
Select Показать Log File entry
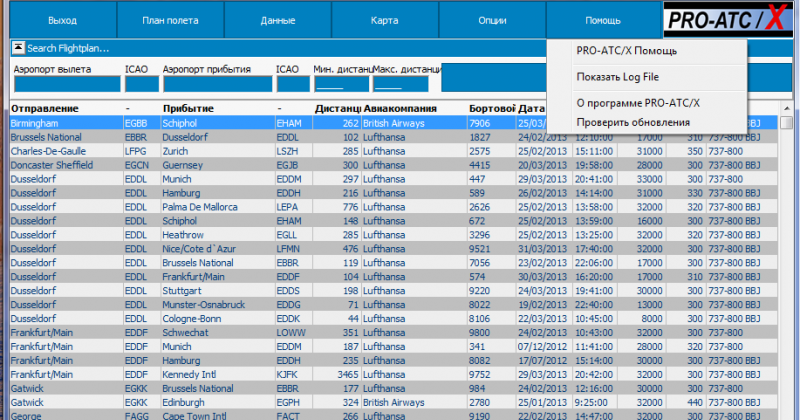pos(618,77)
